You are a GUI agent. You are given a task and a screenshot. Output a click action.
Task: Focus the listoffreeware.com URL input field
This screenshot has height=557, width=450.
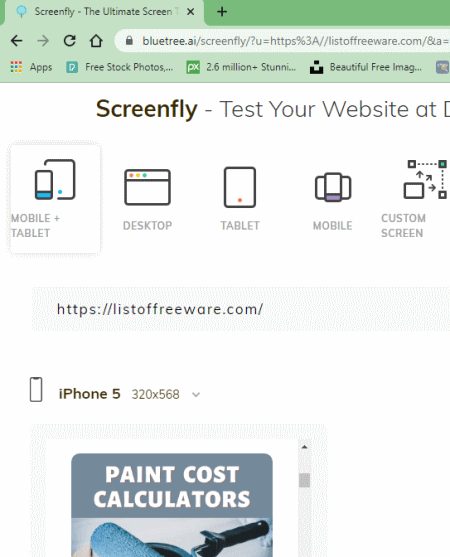tap(241, 309)
